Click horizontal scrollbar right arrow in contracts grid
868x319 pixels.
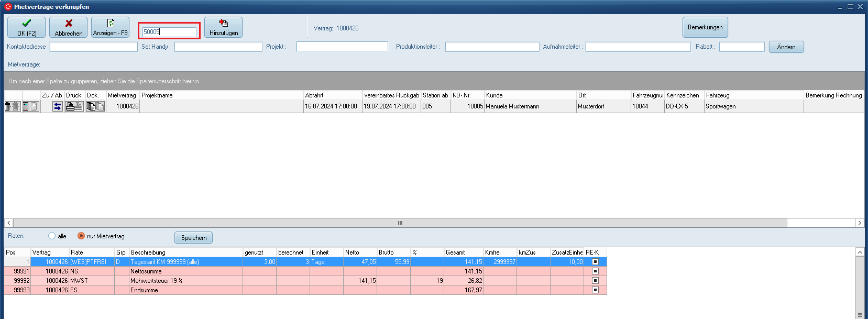point(859,223)
